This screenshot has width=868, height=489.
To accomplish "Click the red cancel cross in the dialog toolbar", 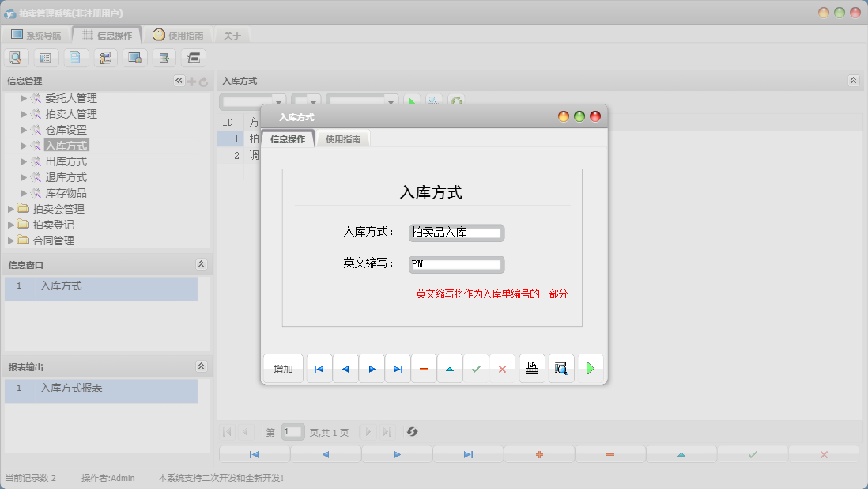I will tap(502, 368).
